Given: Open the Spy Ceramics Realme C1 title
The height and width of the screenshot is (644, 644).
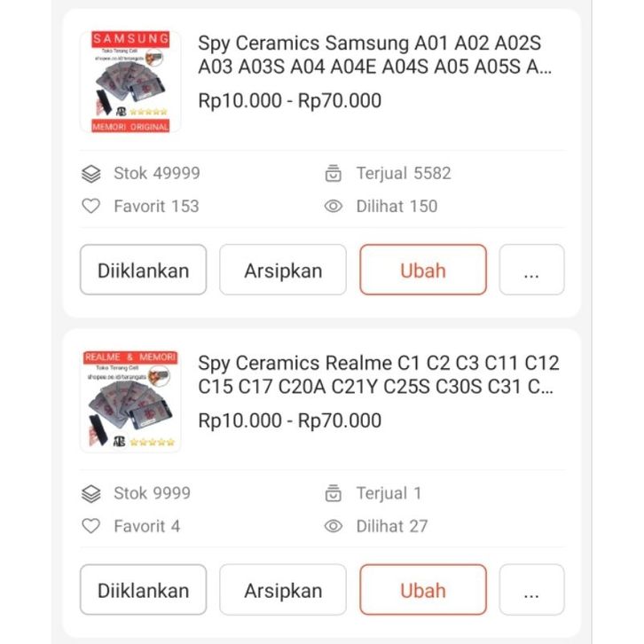Looking at the screenshot, I should tap(378, 374).
